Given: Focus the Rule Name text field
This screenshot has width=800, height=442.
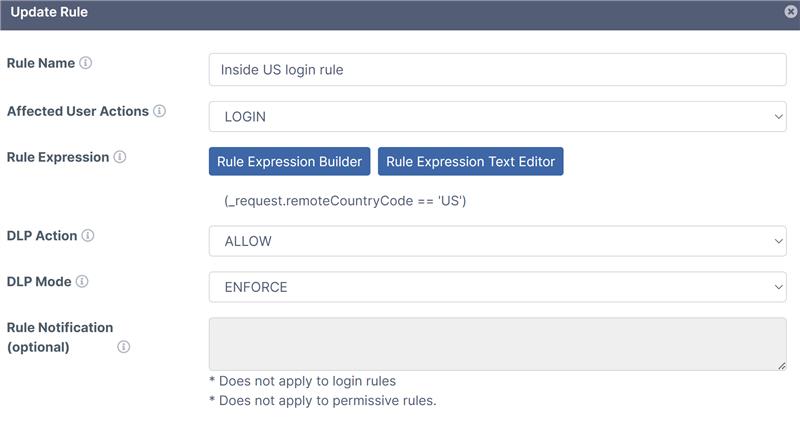Looking at the screenshot, I should tap(497, 70).
